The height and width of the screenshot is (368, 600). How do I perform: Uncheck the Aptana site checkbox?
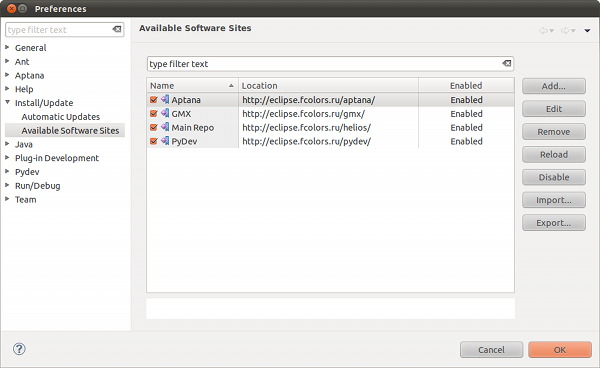click(x=154, y=100)
